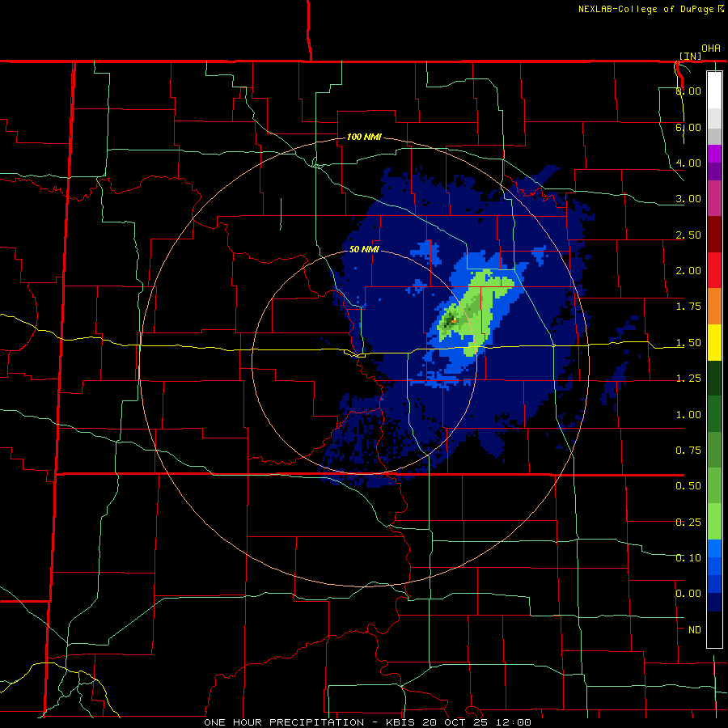Screen dimensions: 728x728
Task: Click the 0.00 legend value
Action: click(688, 594)
